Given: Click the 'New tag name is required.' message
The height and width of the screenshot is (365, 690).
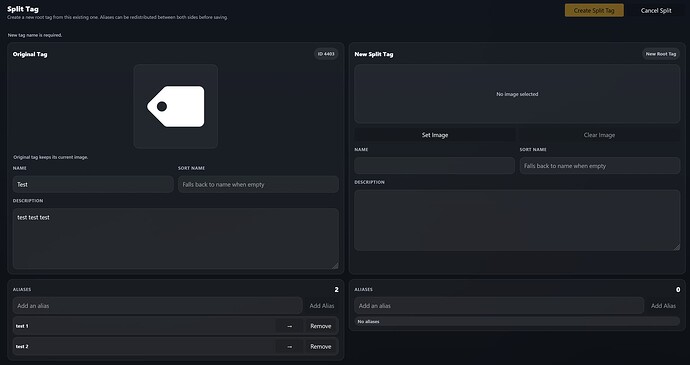Looking at the screenshot, I should (x=35, y=35).
